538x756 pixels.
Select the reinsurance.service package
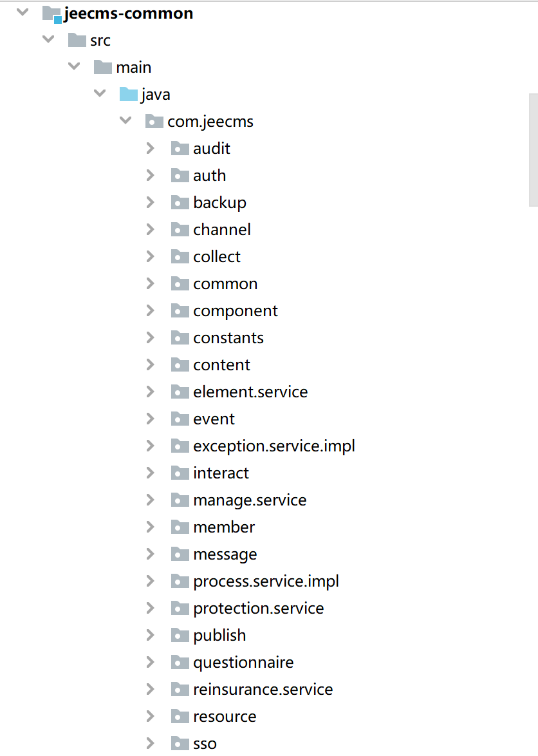pyautogui.click(x=263, y=690)
